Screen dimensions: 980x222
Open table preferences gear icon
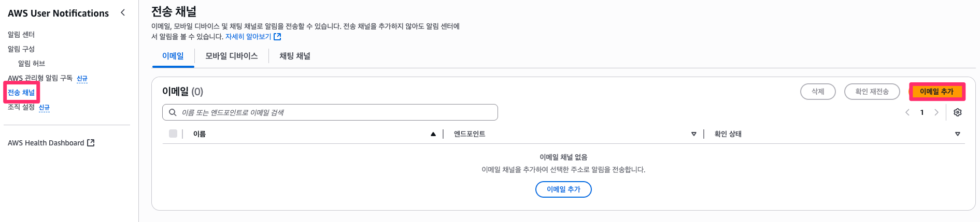[x=957, y=112]
